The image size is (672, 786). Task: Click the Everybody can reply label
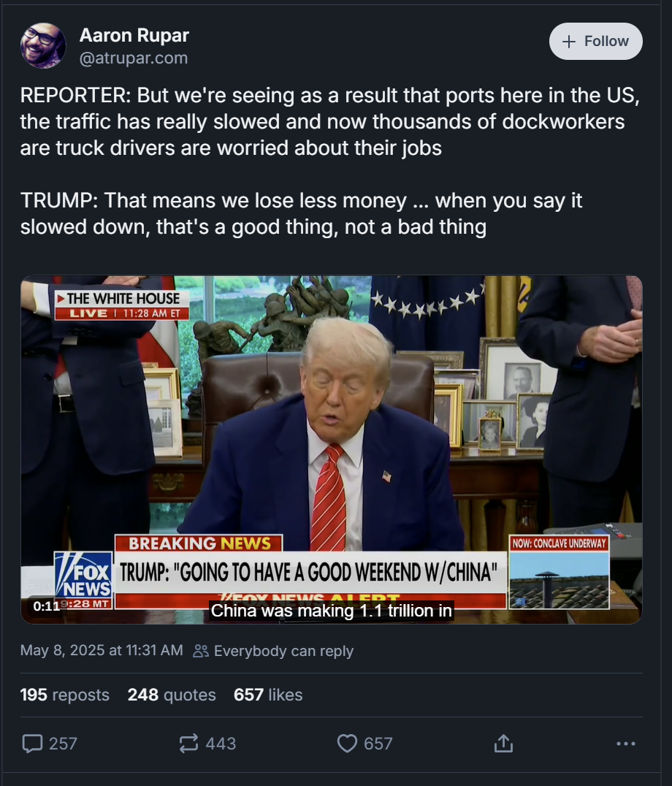283,651
